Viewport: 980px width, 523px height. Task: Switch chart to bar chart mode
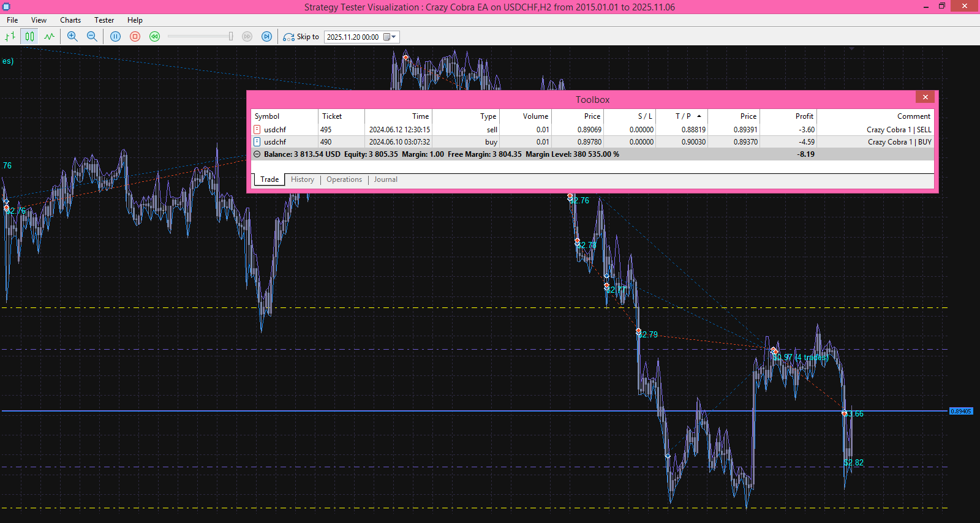click(10, 37)
